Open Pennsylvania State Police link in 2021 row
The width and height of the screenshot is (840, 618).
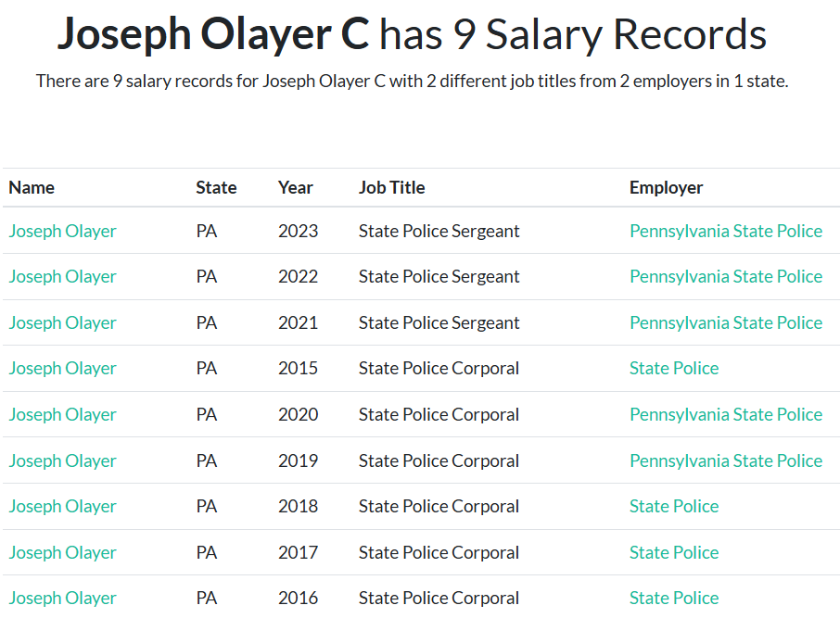726,322
